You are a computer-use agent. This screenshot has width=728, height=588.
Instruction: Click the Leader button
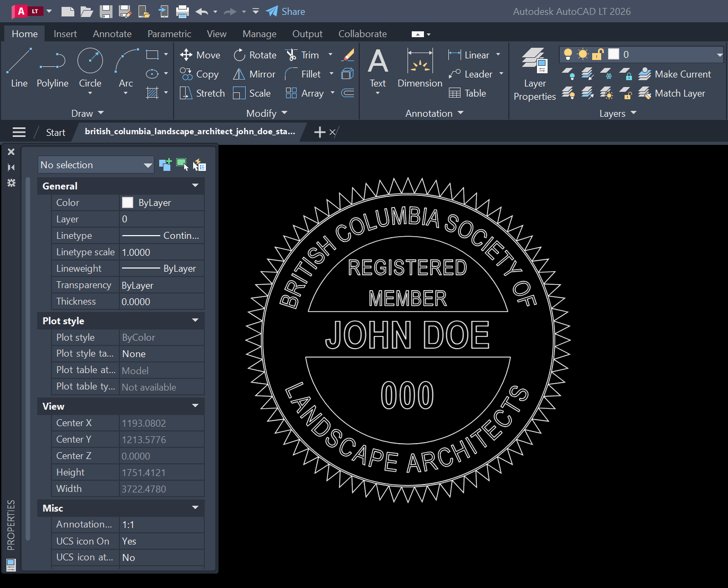pos(471,74)
